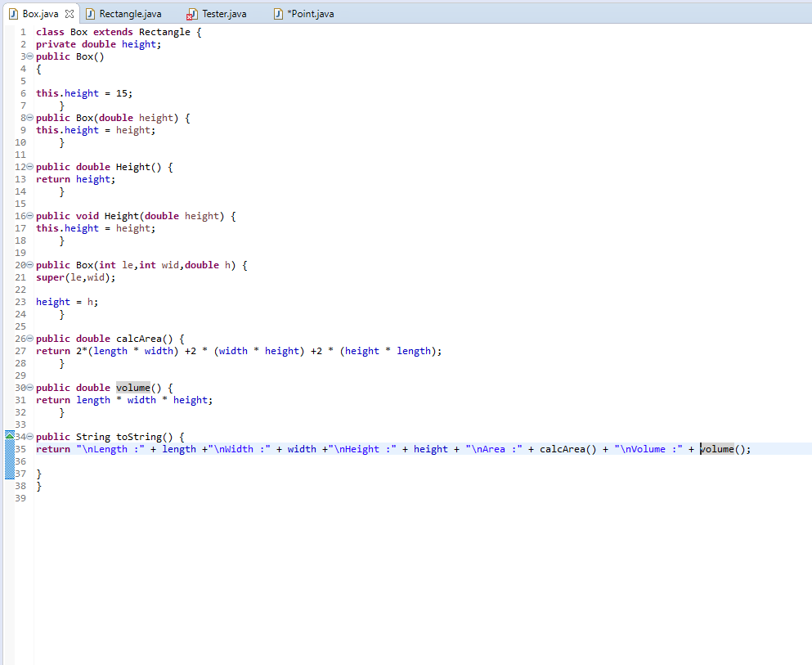Screen dimensions: 812x665
Task: Click line number 39 in the gutter
Action: [20, 498]
